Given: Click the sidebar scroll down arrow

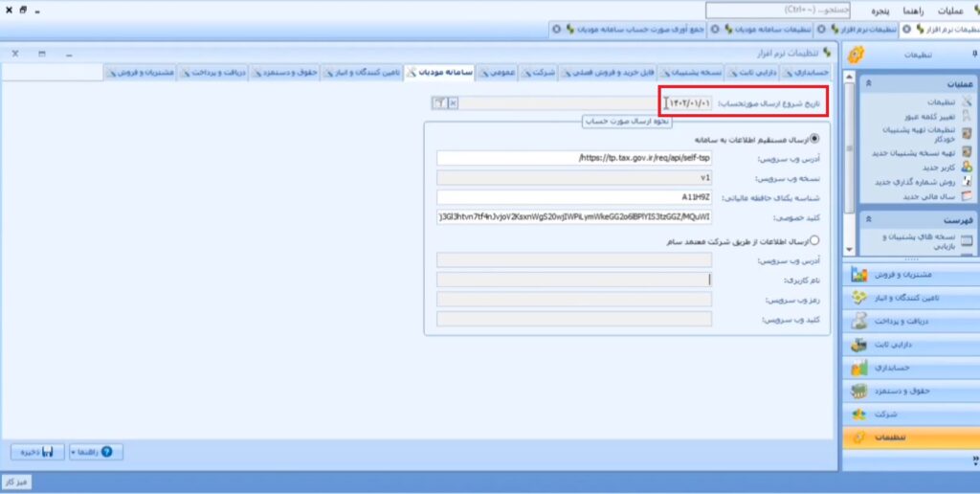Looking at the screenshot, I should click(849, 250).
